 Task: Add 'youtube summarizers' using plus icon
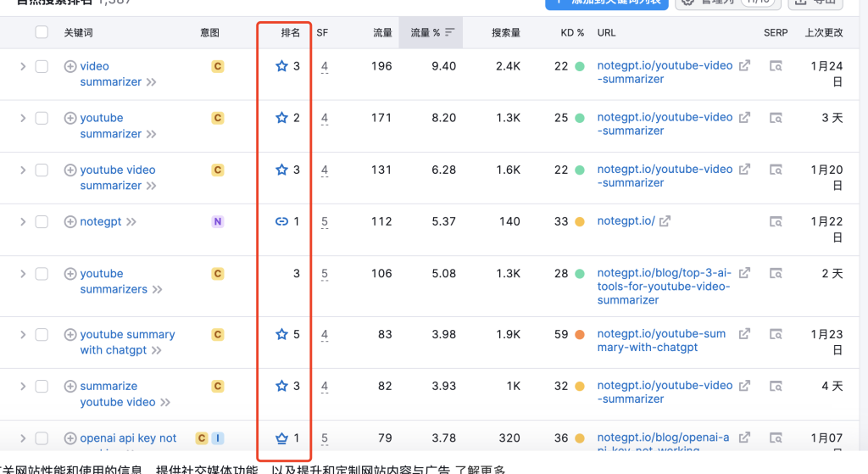click(x=70, y=274)
